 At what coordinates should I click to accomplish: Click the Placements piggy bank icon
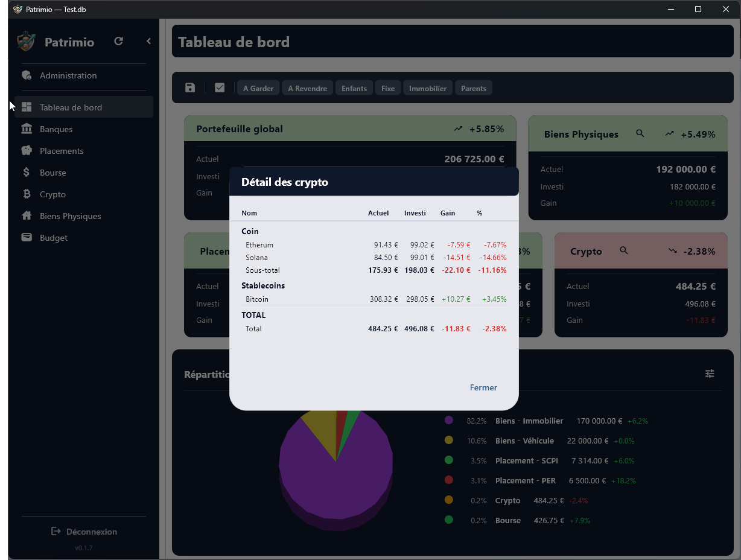click(x=27, y=150)
